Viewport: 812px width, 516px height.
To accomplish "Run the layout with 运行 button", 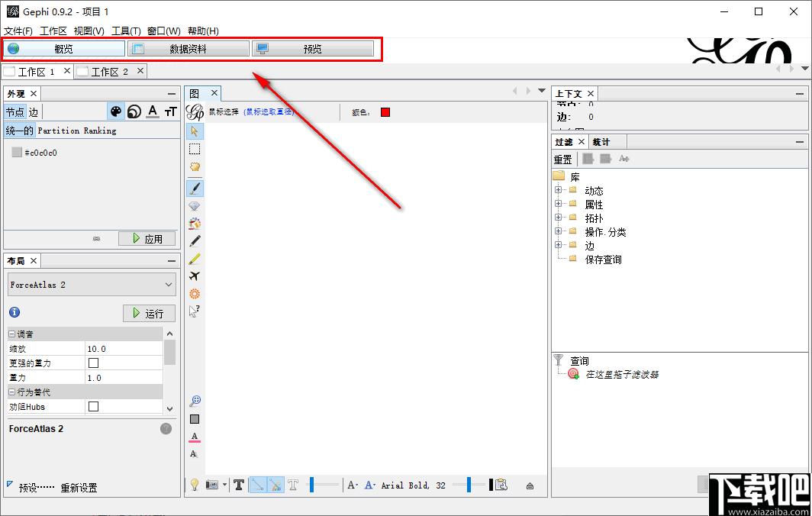I will (x=149, y=313).
